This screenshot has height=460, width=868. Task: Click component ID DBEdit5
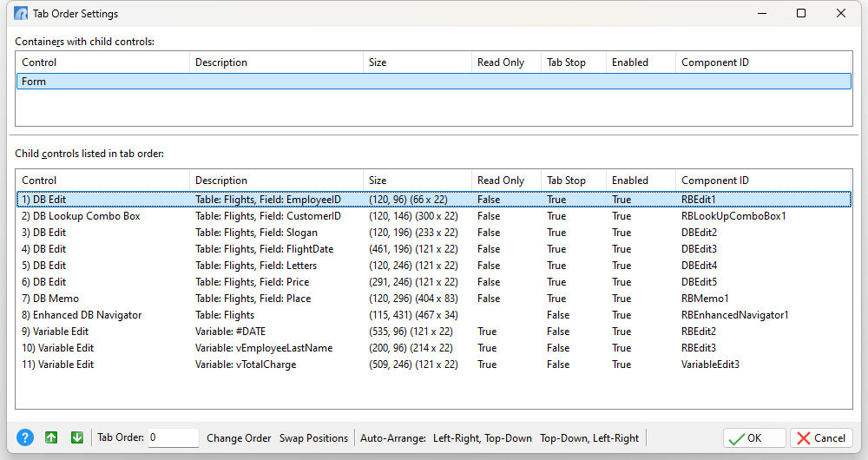pos(699,282)
